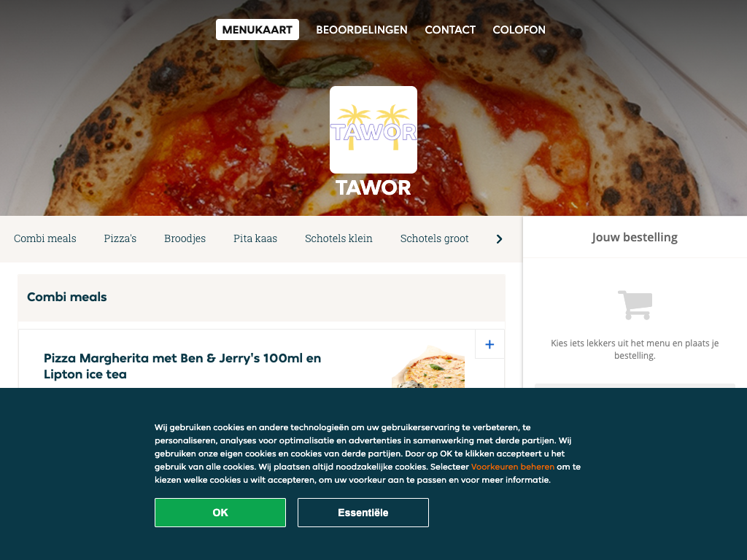Show more menu categories with right chevron
The width and height of the screenshot is (747, 560).
499,239
